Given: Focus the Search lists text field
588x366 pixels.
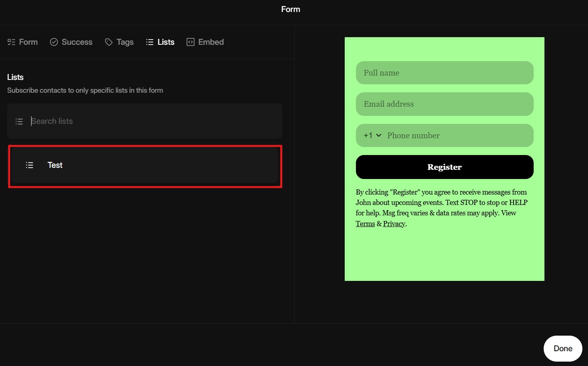Looking at the screenshot, I should pyautogui.click(x=152, y=121).
